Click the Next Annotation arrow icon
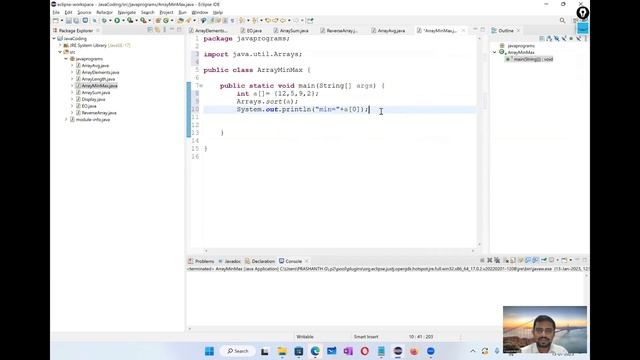This screenshot has height=360, width=640. click(242, 20)
